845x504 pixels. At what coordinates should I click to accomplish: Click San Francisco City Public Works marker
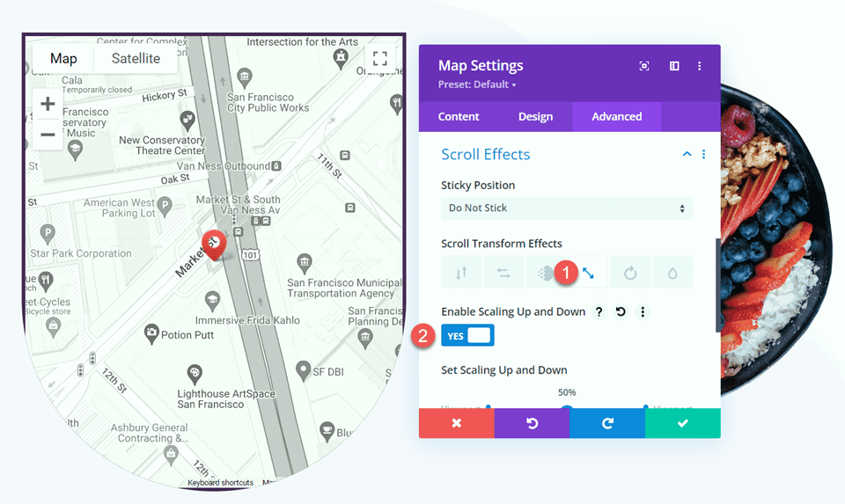click(x=245, y=78)
